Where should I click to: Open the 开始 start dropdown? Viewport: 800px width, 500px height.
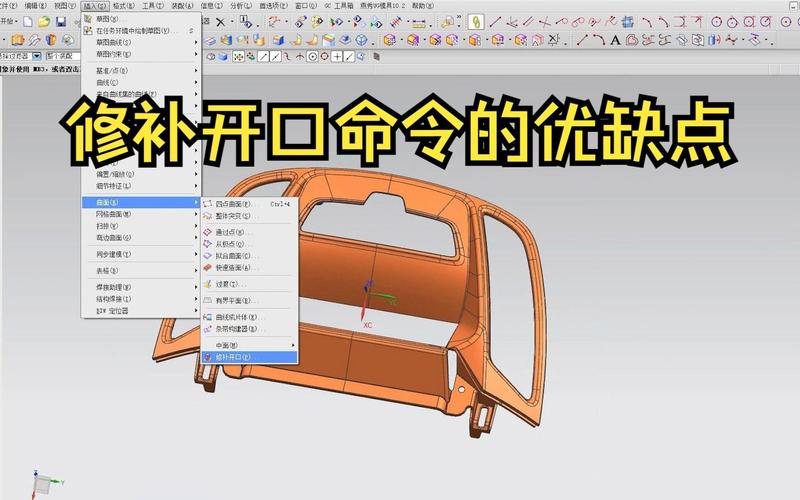(x=8, y=21)
